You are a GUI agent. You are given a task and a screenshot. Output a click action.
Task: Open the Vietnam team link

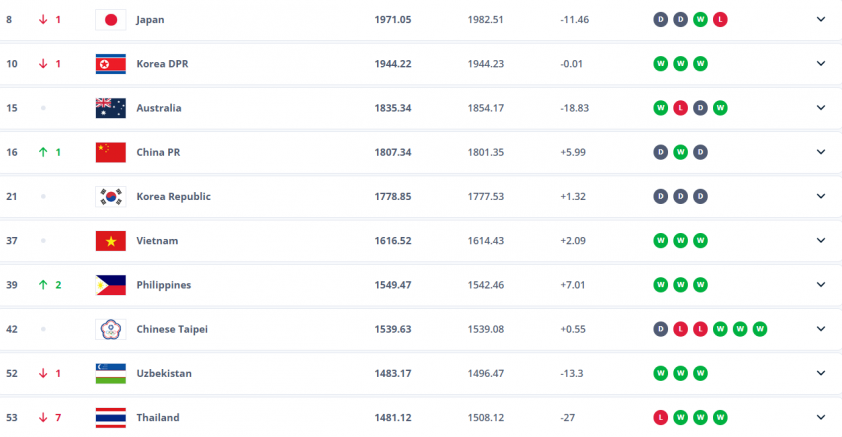[x=157, y=241]
